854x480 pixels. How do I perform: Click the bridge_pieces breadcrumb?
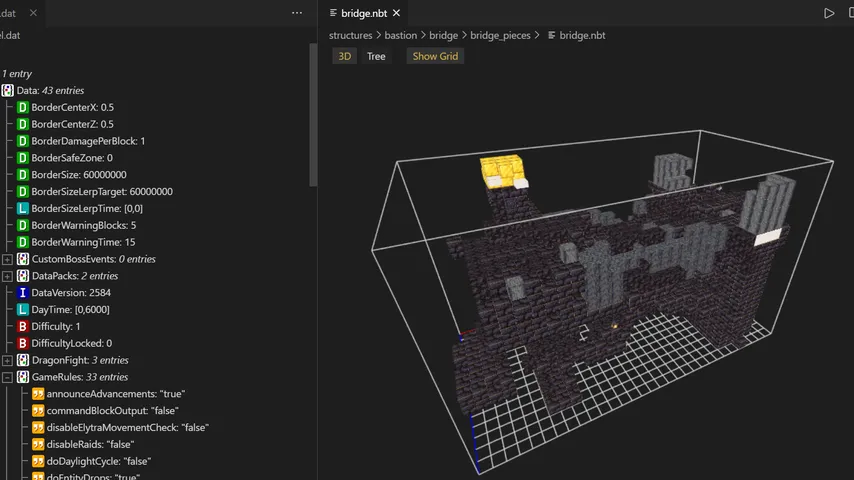coord(500,35)
